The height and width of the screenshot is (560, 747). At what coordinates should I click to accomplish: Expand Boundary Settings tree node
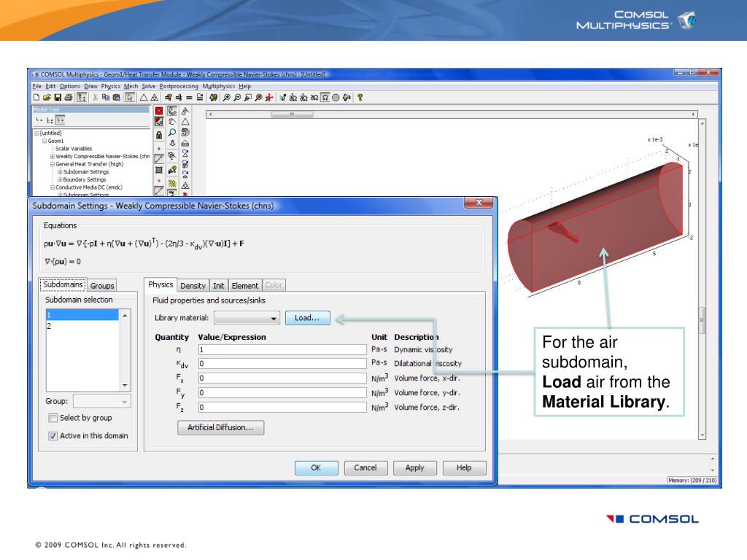[x=60, y=179]
